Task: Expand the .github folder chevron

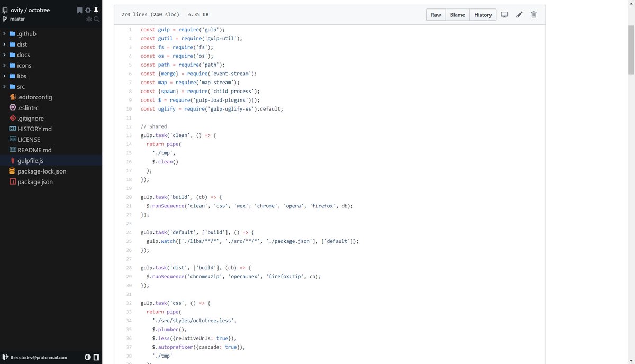Action: coord(4,34)
